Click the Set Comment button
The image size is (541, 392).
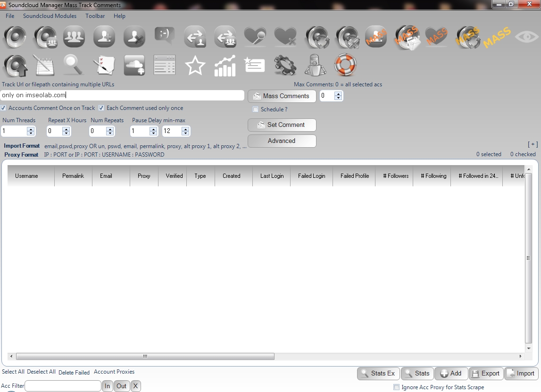pos(282,125)
